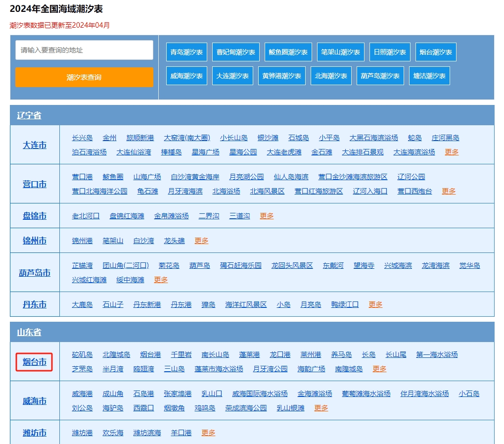Show 更多 locations for 丹东市
504x444 pixels.
(375, 304)
